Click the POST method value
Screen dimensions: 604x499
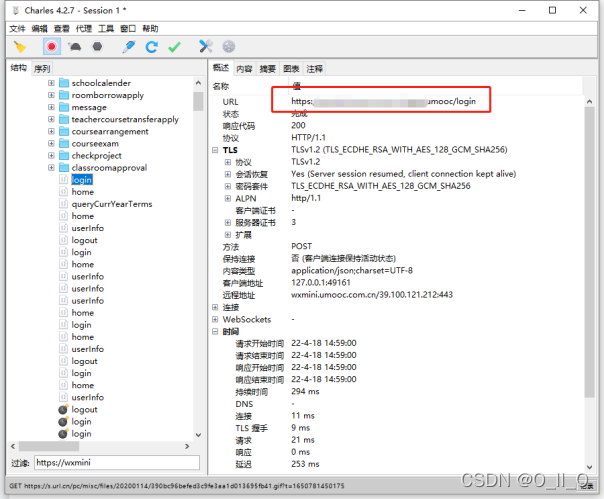pyautogui.click(x=302, y=246)
